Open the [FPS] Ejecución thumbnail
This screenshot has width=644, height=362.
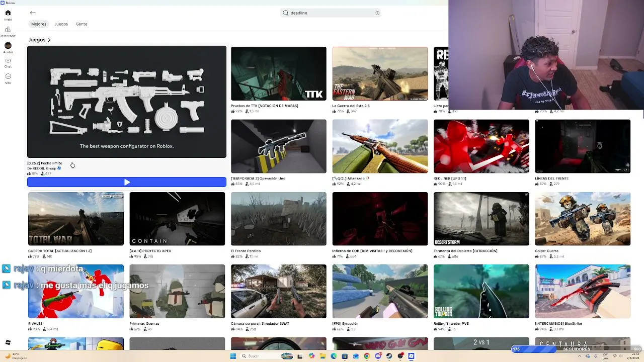coord(380,292)
